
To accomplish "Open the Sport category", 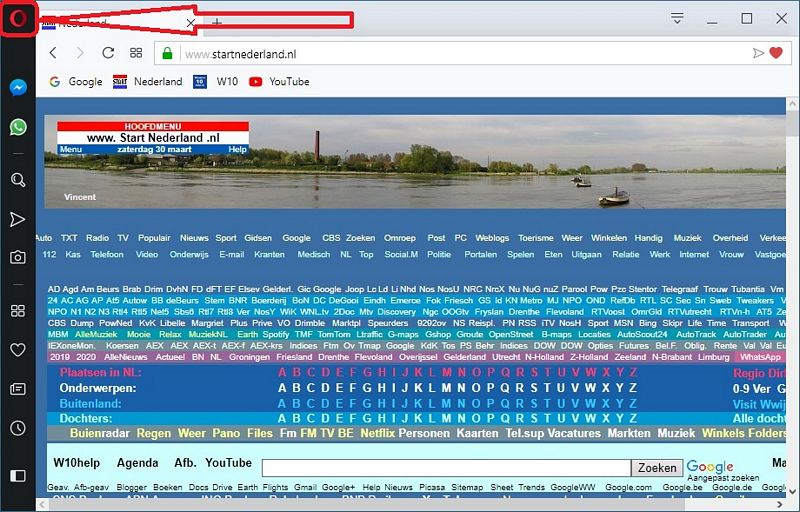I will [226, 238].
